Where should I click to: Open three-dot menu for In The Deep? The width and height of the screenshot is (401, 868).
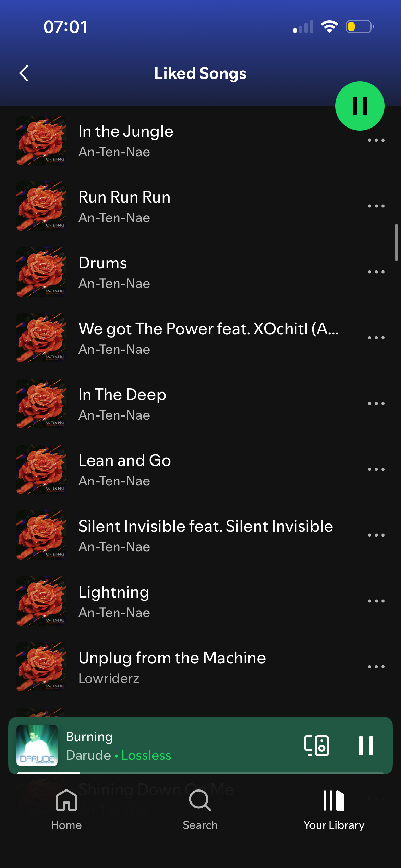coord(376,403)
